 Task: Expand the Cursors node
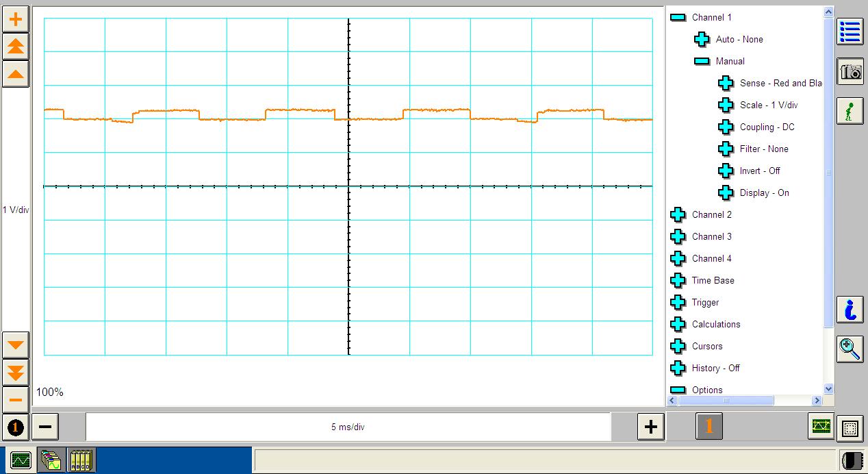678,346
